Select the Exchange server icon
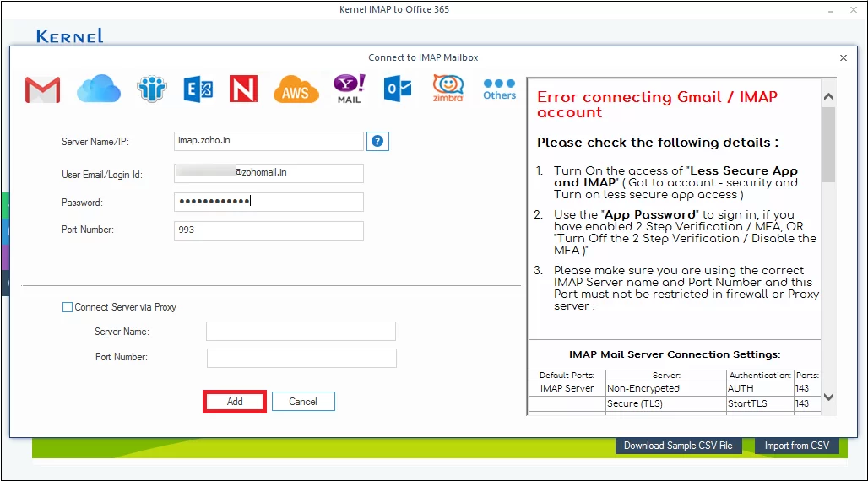Image resolution: width=868 pixels, height=481 pixels. pyautogui.click(x=198, y=89)
